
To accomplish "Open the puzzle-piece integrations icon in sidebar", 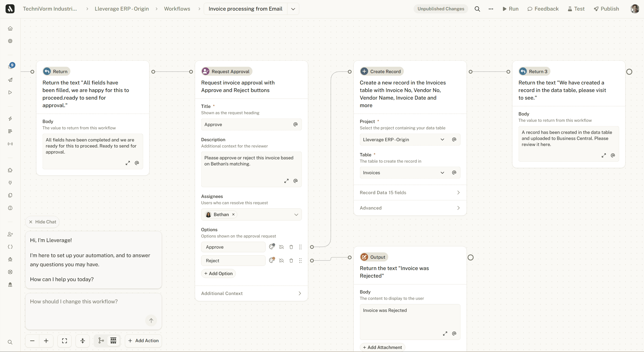I will click(10, 170).
